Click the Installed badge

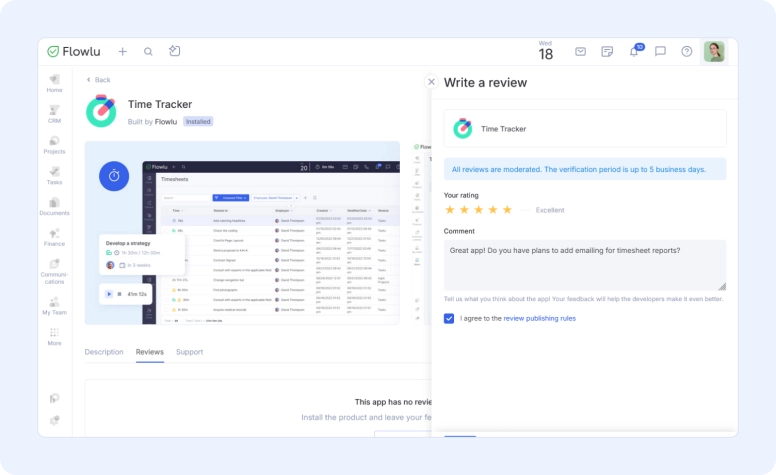pos(198,122)
